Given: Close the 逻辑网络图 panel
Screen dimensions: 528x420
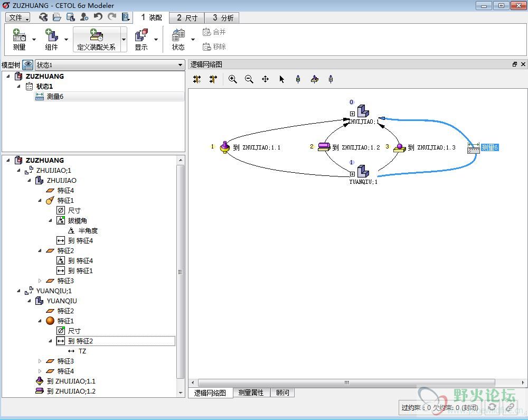Looking at the screenshot, I should point(523,64).
